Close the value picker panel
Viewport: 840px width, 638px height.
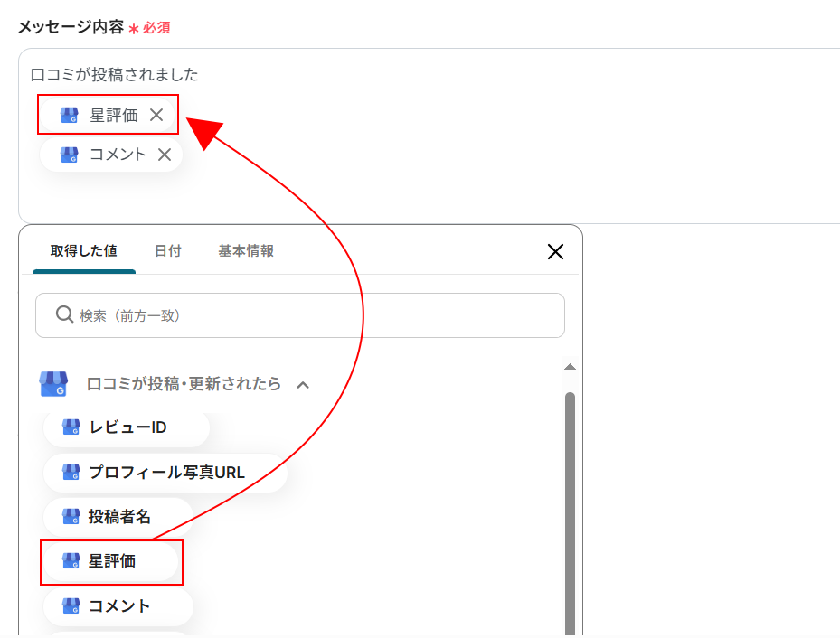pos(555,251)
